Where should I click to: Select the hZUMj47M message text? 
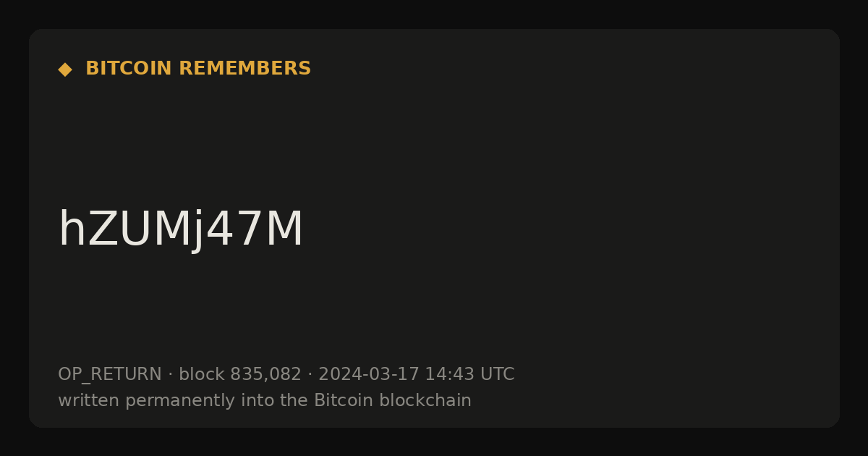click(181, 230)
